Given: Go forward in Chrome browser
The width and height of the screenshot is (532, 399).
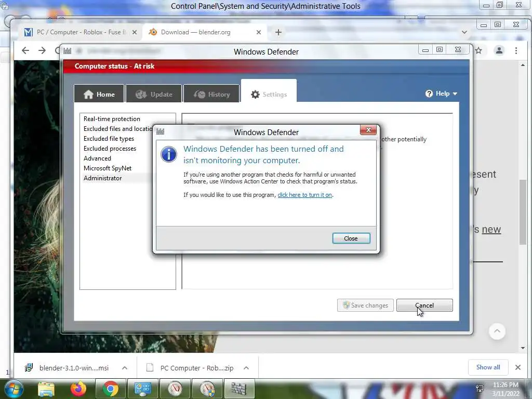Looking at the screenshot, I should (x=42, y=50).
